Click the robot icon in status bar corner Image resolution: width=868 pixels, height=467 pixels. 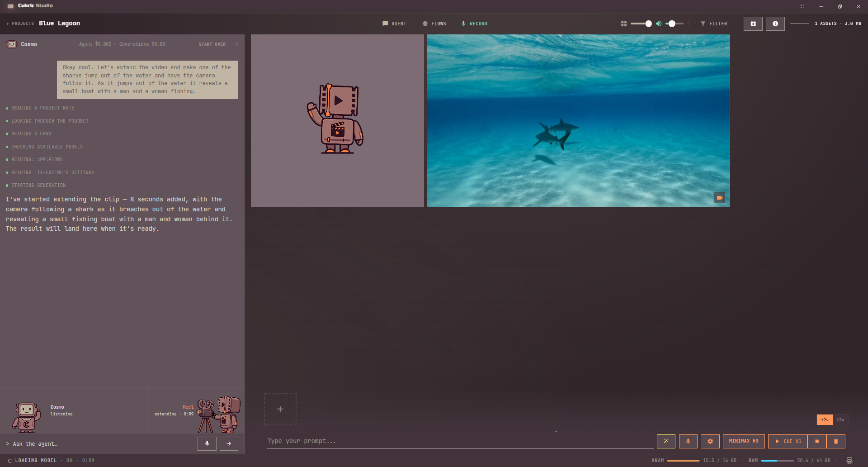[849, 461]
